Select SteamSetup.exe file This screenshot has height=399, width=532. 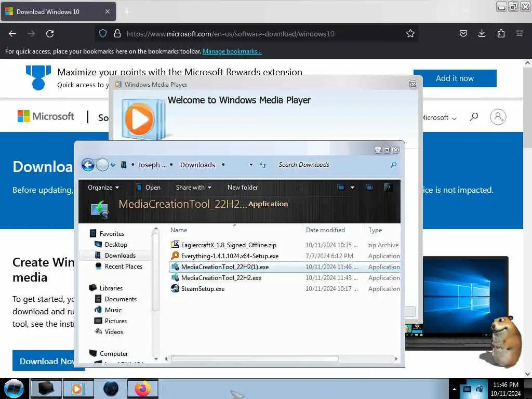pos(285,288)
